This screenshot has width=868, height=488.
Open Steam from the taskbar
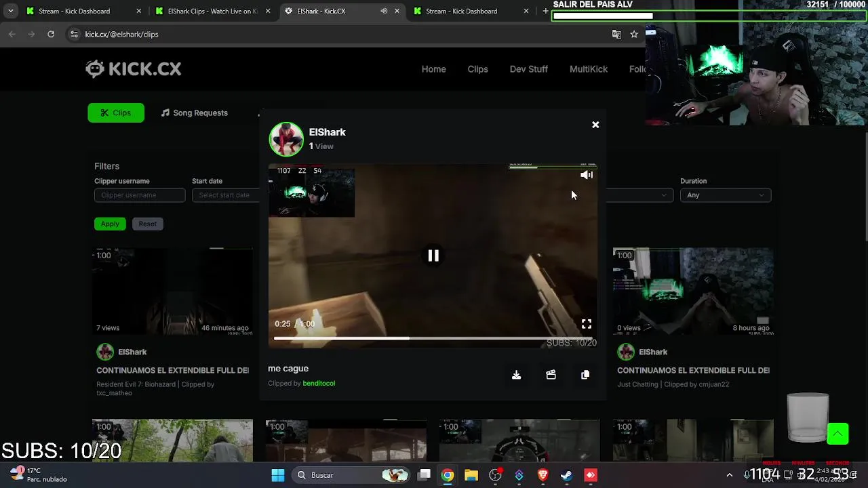[x=566, y=475]
